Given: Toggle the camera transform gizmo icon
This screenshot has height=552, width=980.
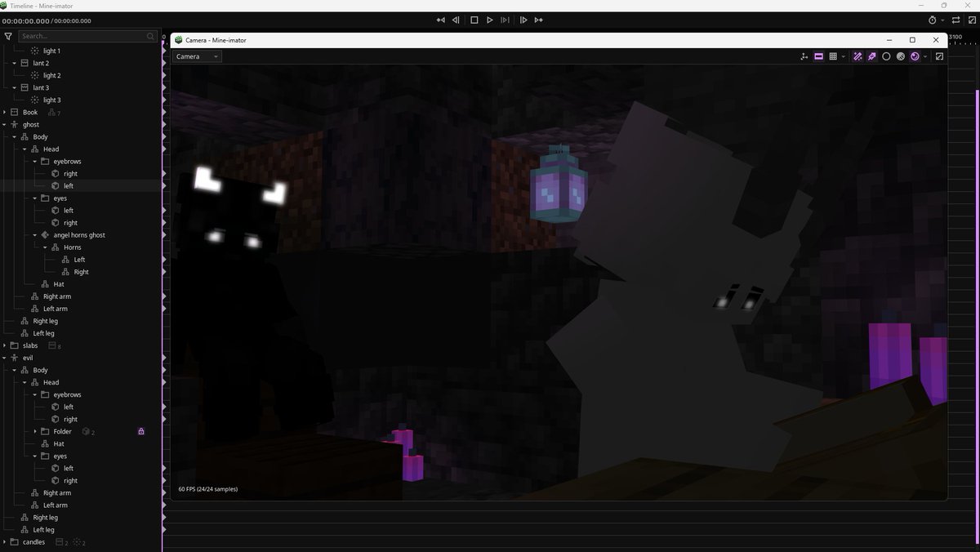Looking at the screenshot, I should [x=804, y=56].
